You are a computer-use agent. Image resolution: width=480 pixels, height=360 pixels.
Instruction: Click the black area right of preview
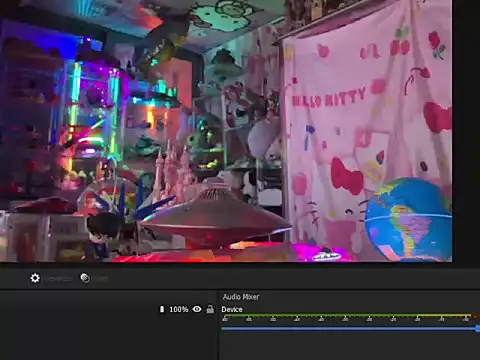(x=466, y=133)
